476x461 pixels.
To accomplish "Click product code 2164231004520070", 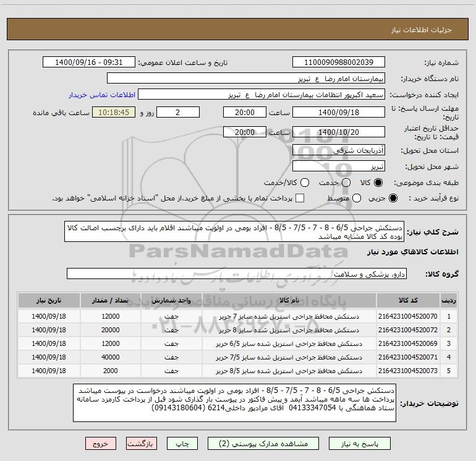I will [408, 316].
